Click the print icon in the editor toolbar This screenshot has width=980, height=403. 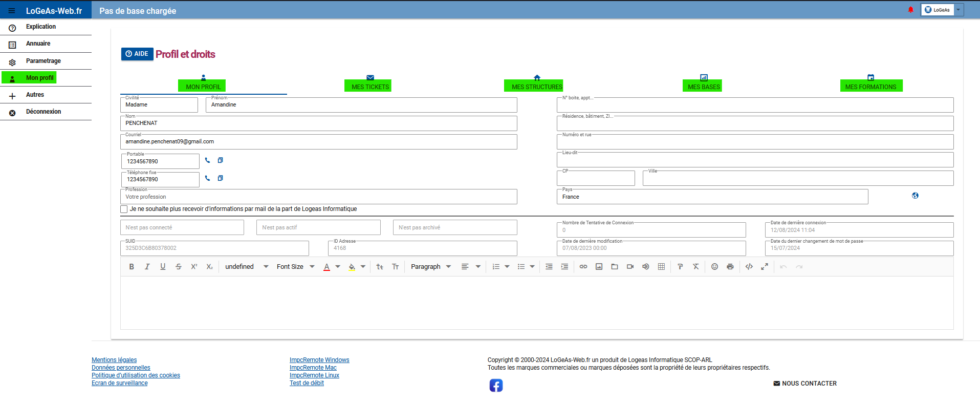(730, 267)
